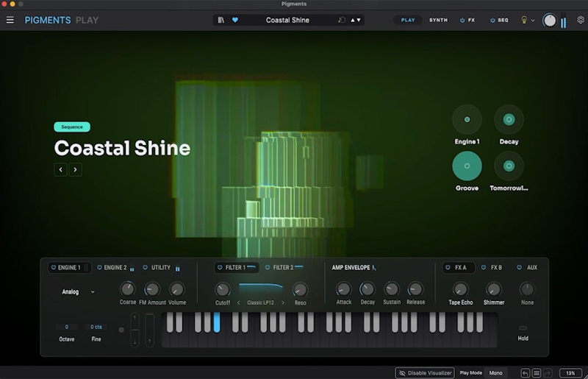Open the hamburger main menu
This screenshot has height=379, width=588.
click(x=10, y=20)
